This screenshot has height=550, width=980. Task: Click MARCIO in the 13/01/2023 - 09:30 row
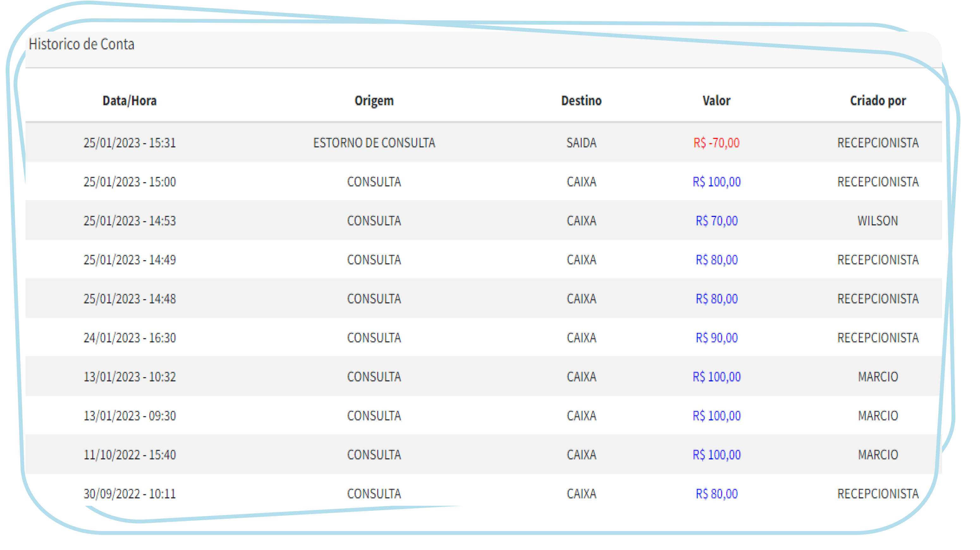(878, 416)
